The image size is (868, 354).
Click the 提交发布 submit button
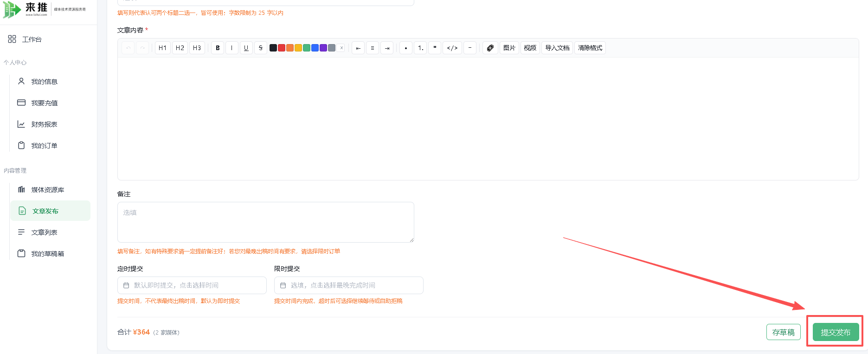point(836,332)
